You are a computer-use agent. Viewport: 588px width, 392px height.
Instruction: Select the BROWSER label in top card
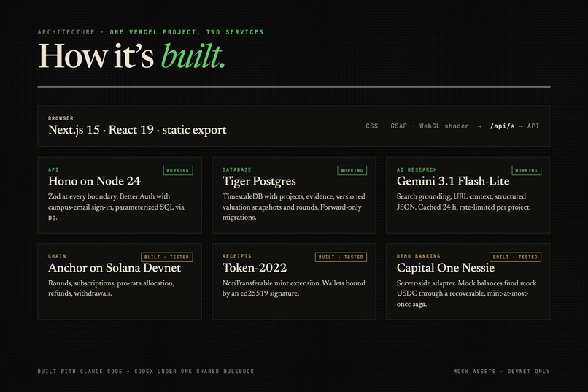pos(61,118)
